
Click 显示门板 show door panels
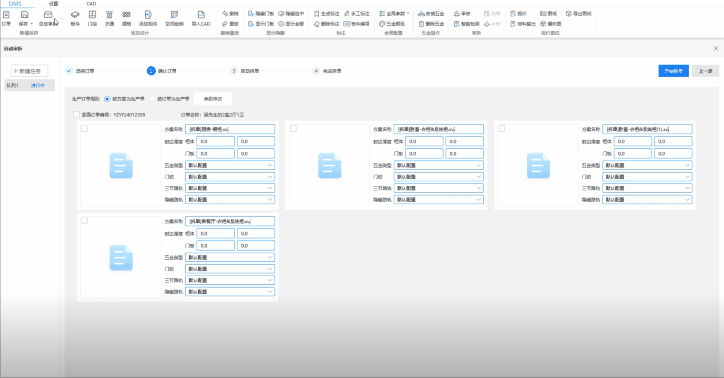(261, 24)
